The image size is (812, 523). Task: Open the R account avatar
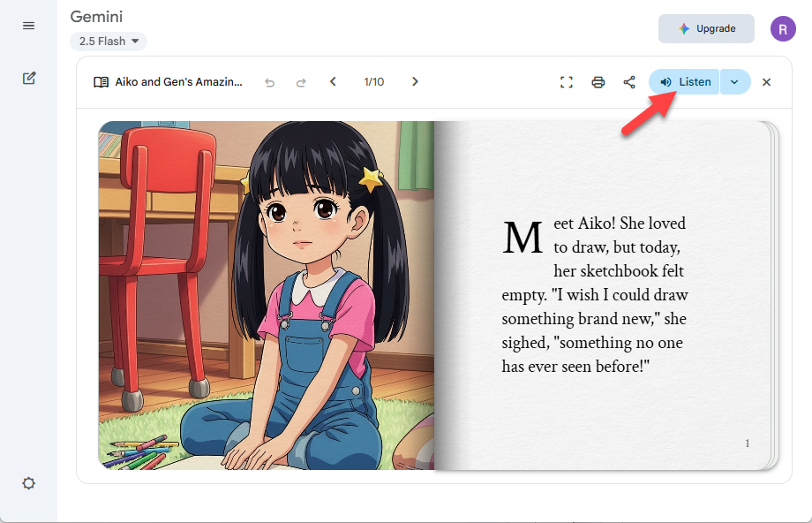[783, 28]
